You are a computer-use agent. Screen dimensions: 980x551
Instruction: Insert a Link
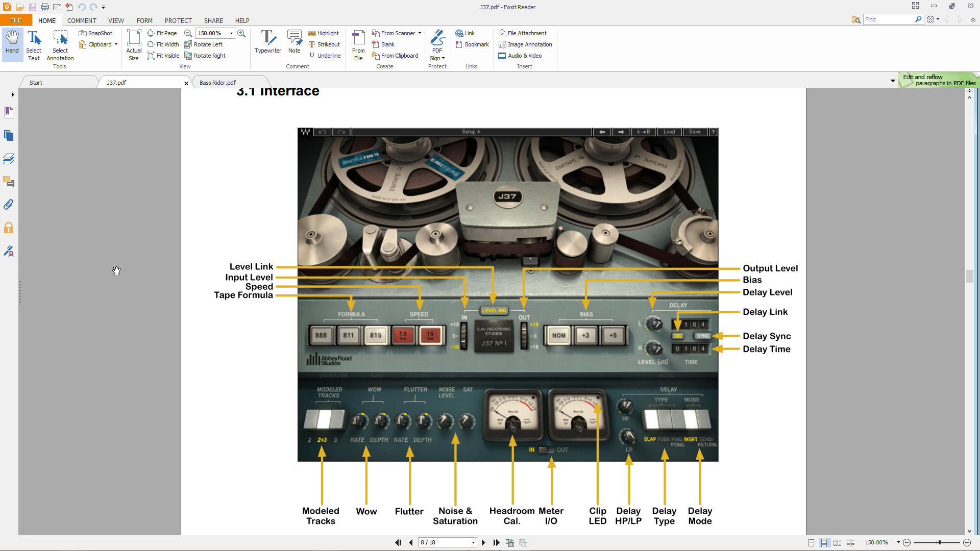(x=465, y=33)
